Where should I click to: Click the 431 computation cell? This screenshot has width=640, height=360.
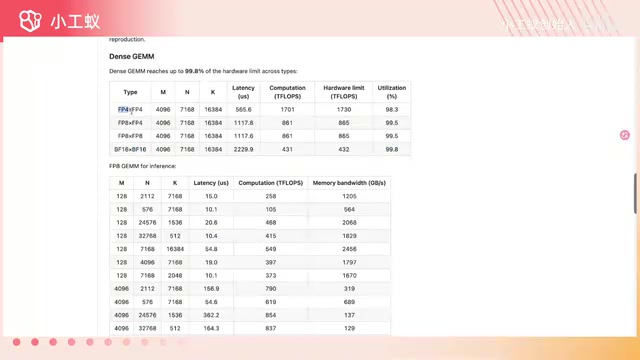point(287,149)
